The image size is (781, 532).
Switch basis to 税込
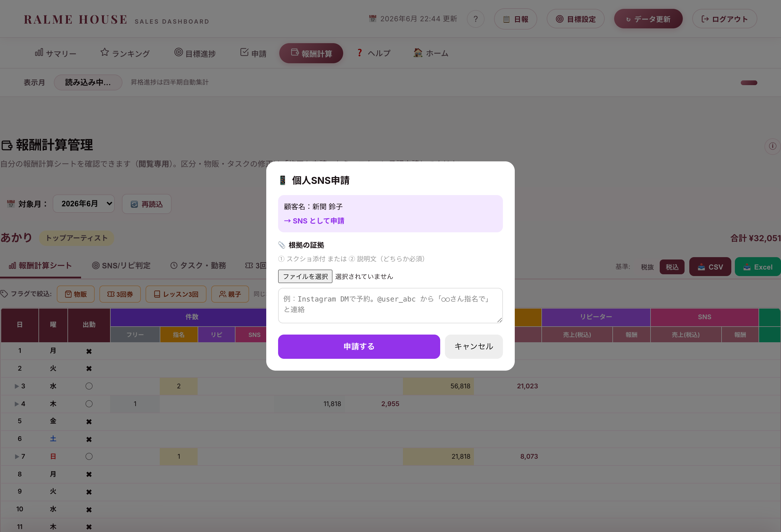click(672, 267)
